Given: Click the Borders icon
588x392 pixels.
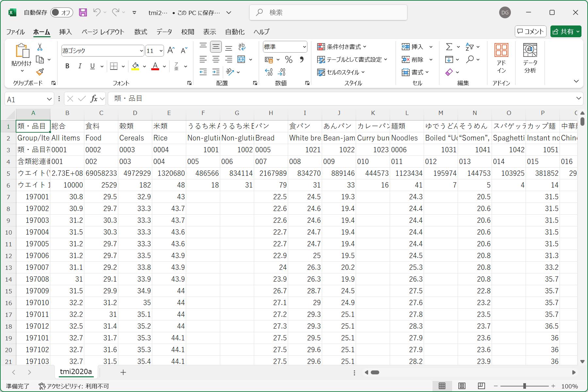Looking at the screenshot, I should 114,66.
